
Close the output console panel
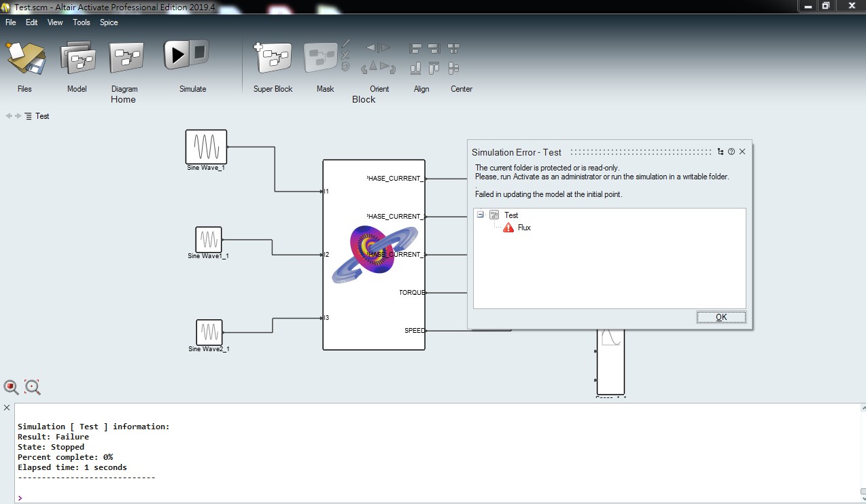click(x=7, y=408)
